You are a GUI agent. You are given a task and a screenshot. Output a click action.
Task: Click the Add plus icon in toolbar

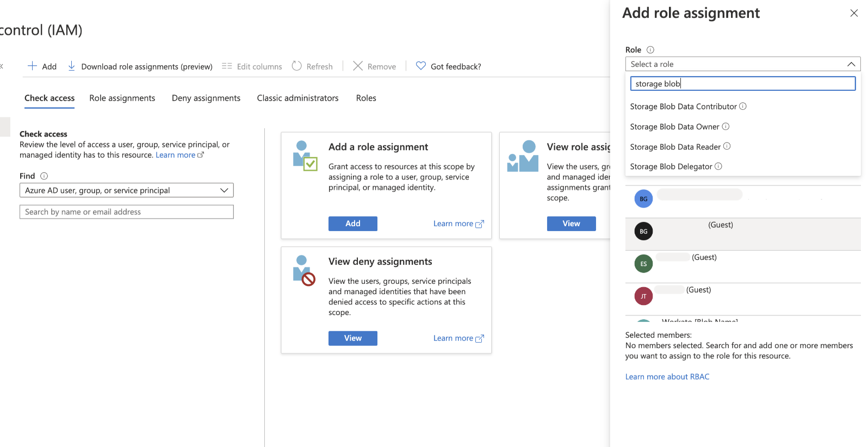pos(32,66)
